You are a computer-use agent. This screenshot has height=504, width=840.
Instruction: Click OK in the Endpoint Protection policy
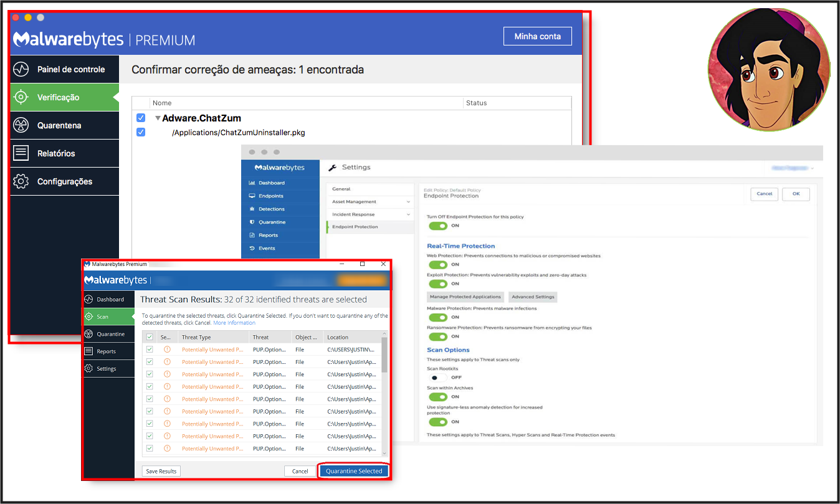tap(796, 194)
